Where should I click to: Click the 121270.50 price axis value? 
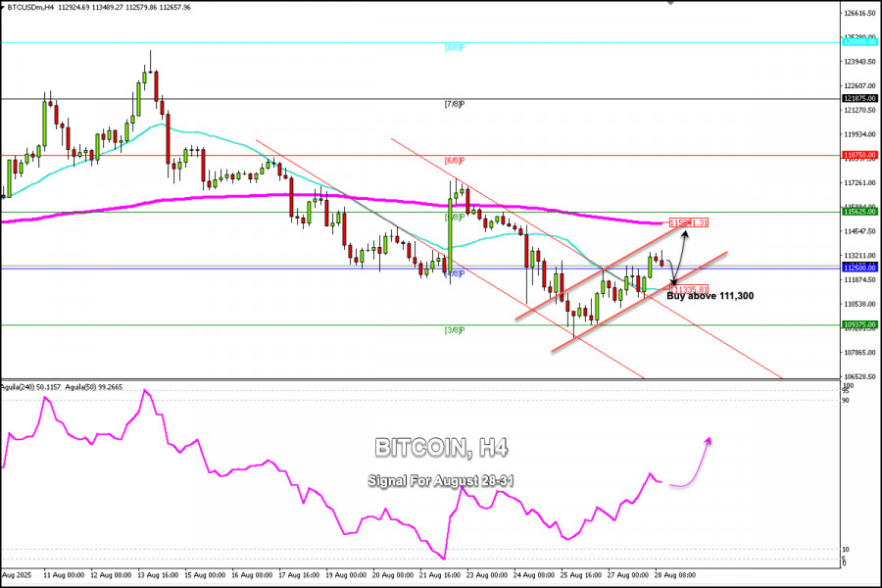click(859, 111)
